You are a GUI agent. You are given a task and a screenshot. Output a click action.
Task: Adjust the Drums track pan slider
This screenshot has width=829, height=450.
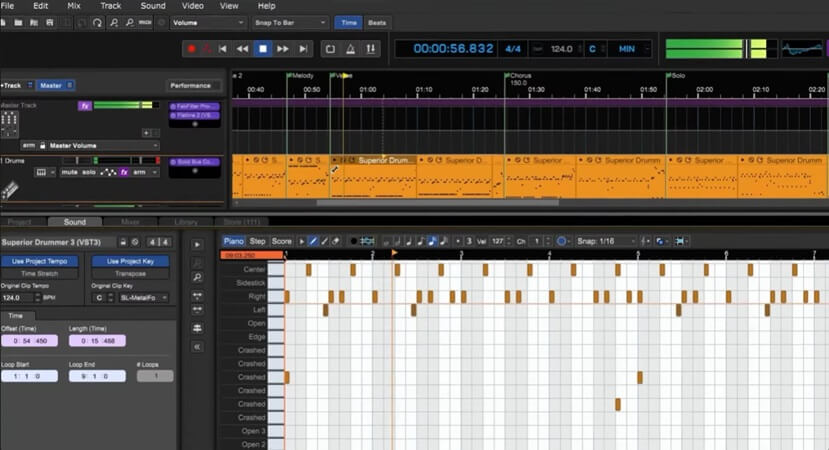(77, 160)
